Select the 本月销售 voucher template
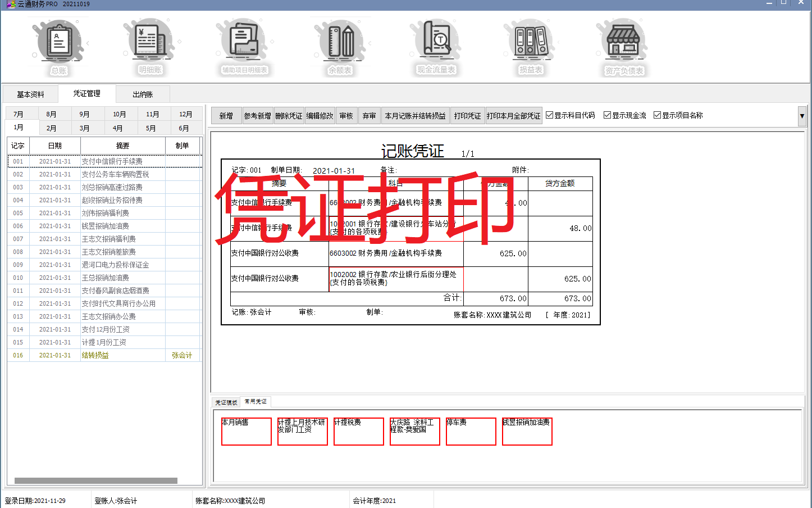Screen dimensions: 812x508 pos(247,432)
